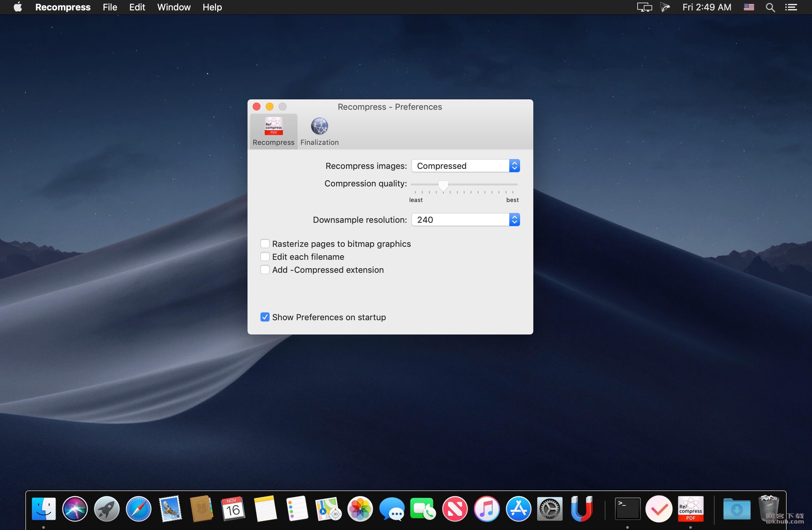
Task: Close the Recompress Preferences window
Action: tap(257, 107)
